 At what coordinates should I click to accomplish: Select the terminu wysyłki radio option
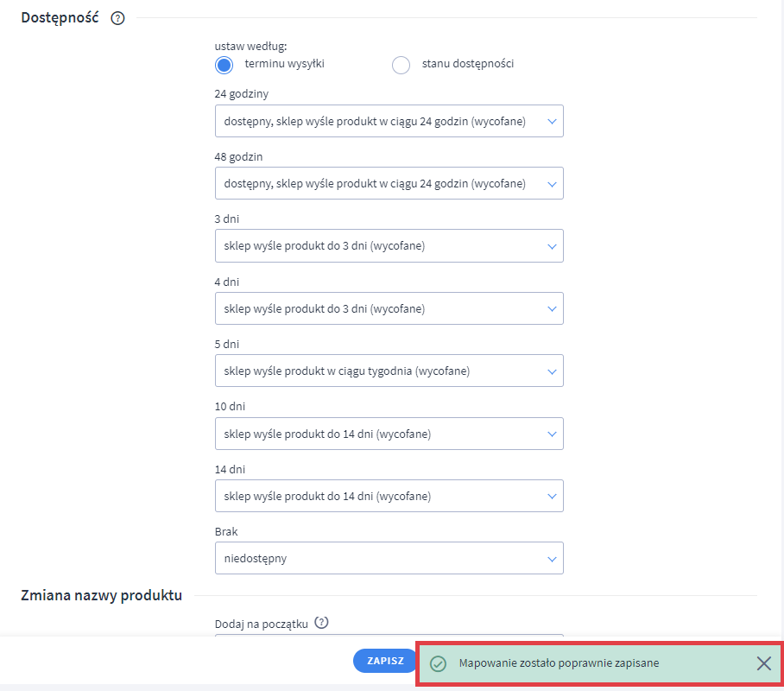pyautogui.click(x=224, y=65)
